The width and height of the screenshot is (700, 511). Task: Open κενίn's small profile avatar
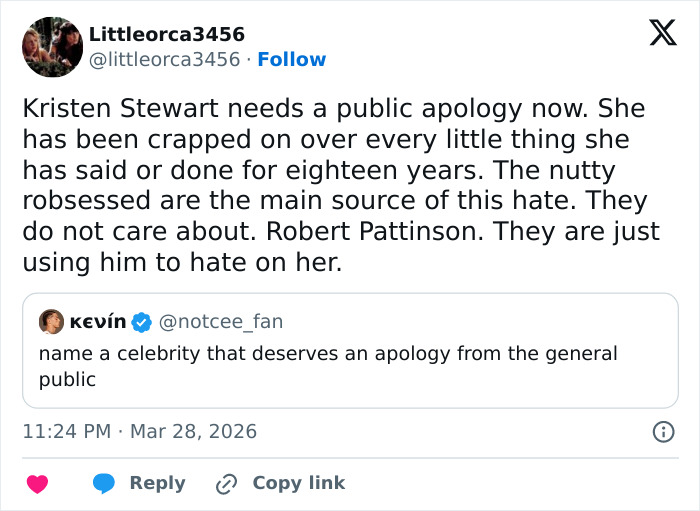[51, 322]
